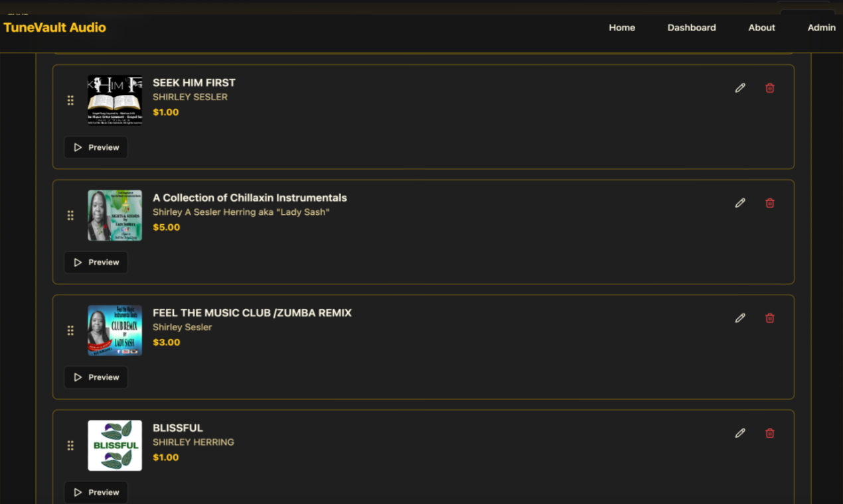Click the BLISSFUL album cover artwork
The width and height of the screenshot is (843, 504).
115,445
